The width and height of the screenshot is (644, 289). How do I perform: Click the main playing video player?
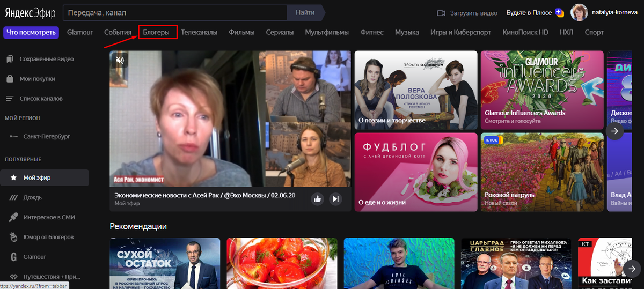point(230,118)
